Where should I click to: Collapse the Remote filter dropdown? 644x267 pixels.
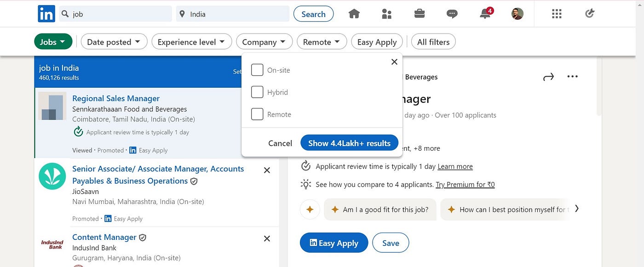322,42
